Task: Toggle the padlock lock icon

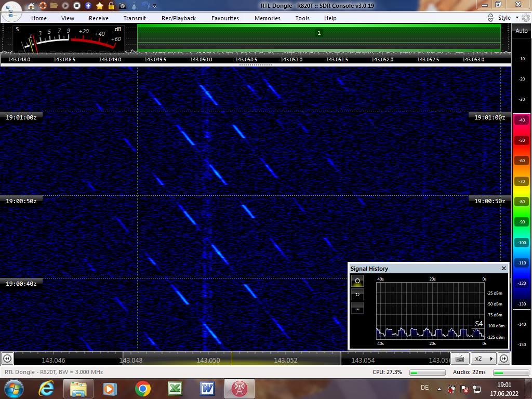Action: click(x=111, y=5)
